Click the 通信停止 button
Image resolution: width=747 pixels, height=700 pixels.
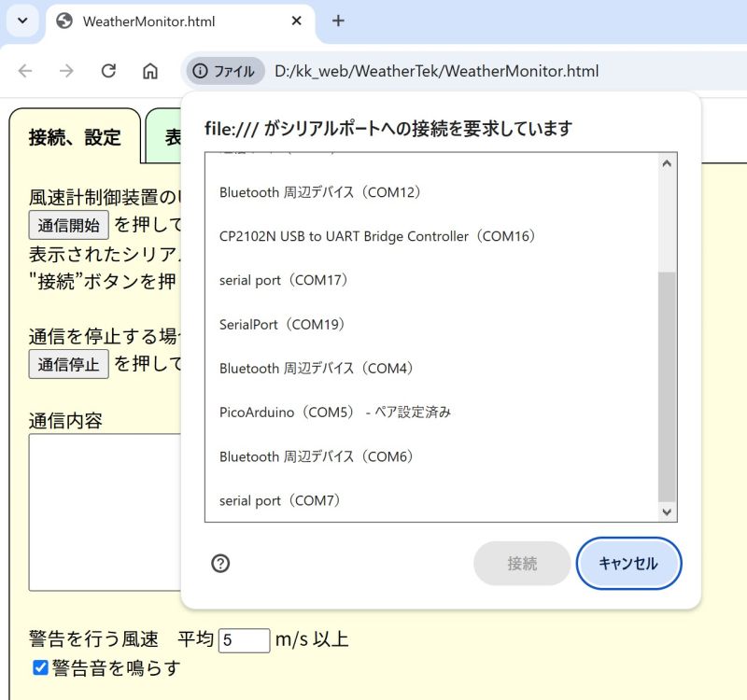(x=68, y=364)
